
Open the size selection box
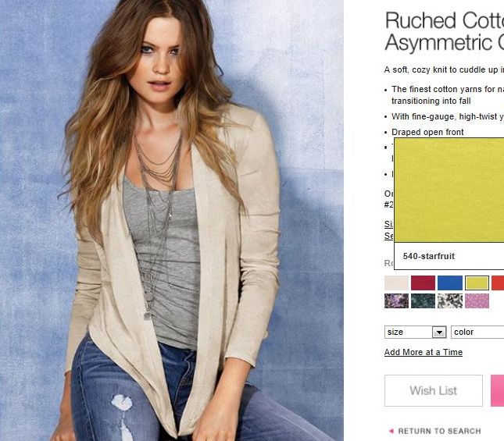point(415,333)
